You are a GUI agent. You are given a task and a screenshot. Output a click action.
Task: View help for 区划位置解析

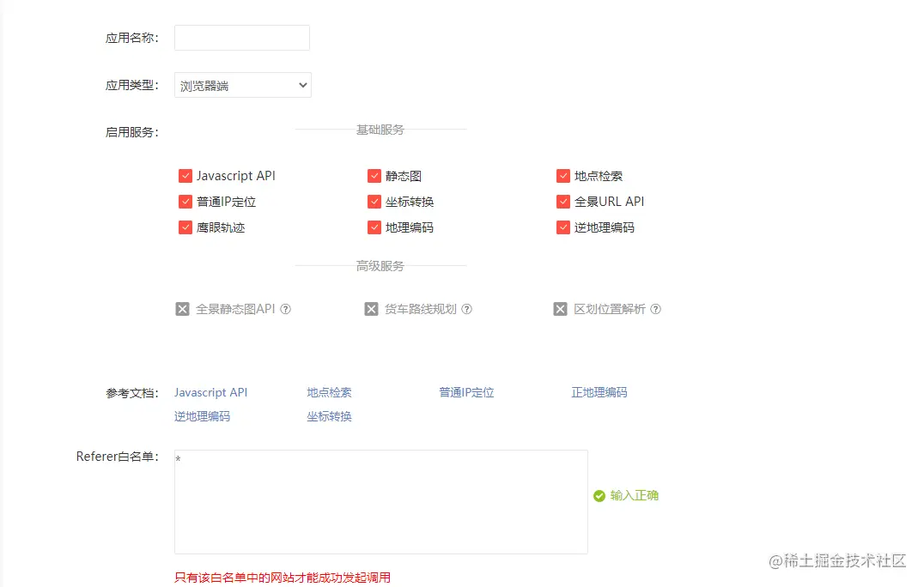click(x=656, y=308)
